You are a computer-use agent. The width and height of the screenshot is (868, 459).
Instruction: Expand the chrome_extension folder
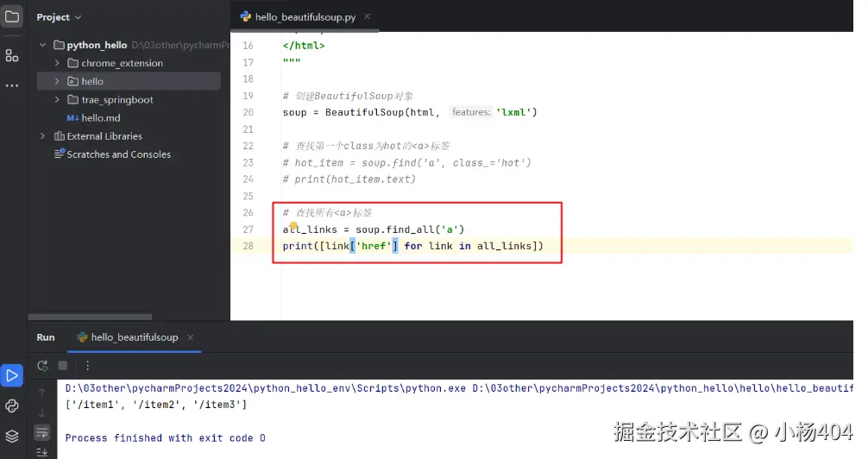[x=57, y=63]
